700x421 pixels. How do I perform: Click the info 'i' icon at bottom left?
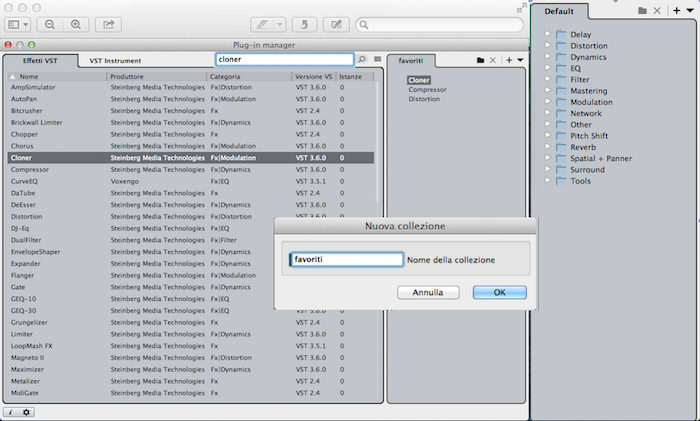click(11, 412)
